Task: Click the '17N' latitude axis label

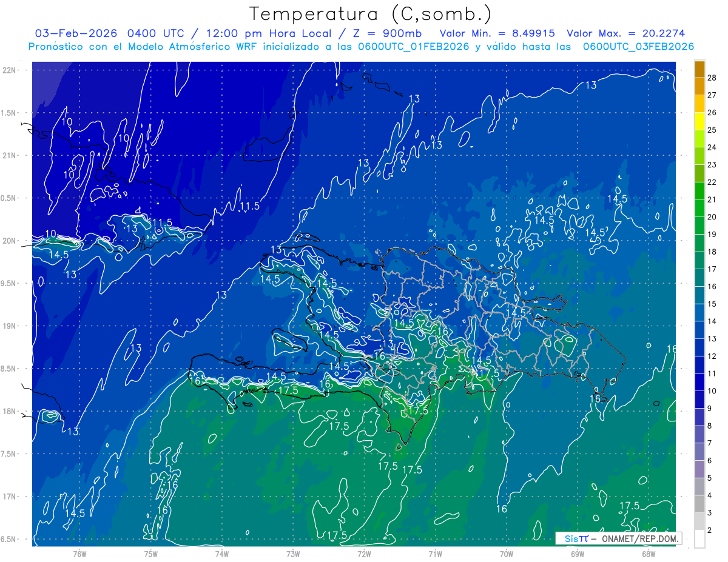Action: click(8, 497)
